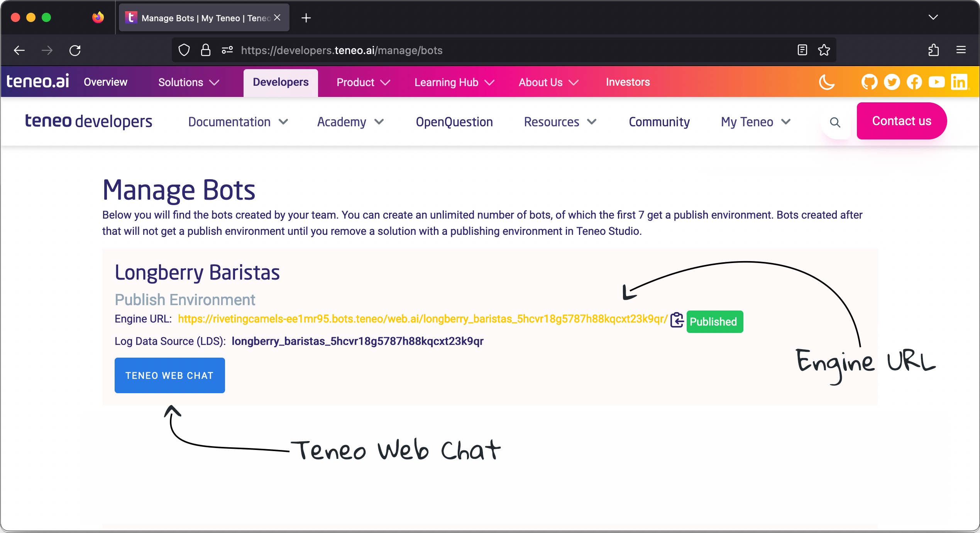
Task: Expand the Resources dropdown
Action: (x=560, y=122)
